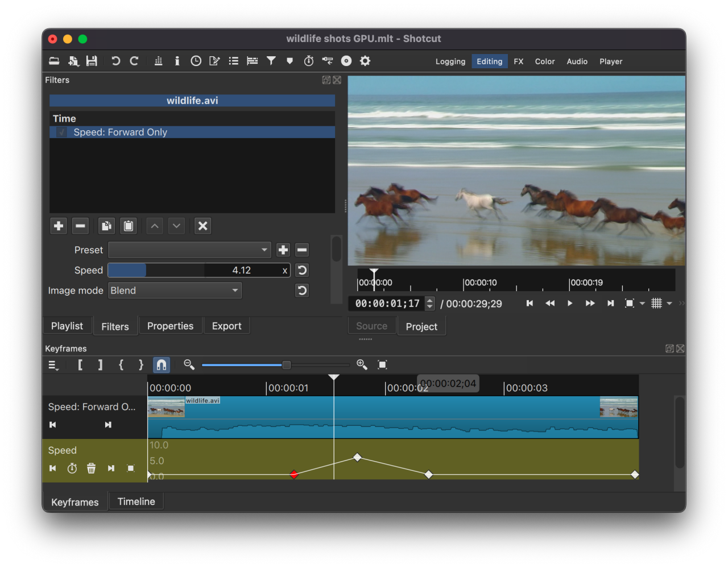Expand the Image mode Blend dropdown
This screenshot has width=728, height=568.
tap(175, 291)
